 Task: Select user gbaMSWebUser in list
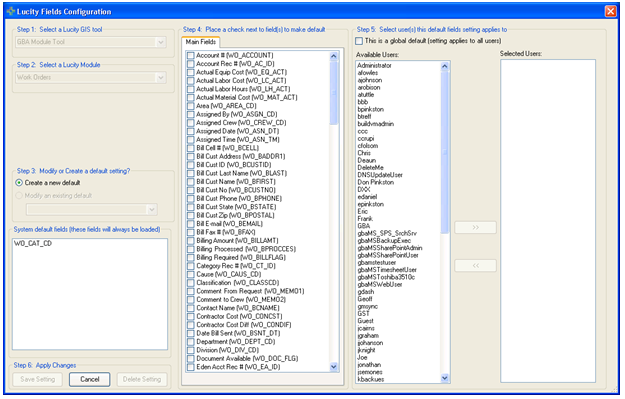(x=380, y=285)
